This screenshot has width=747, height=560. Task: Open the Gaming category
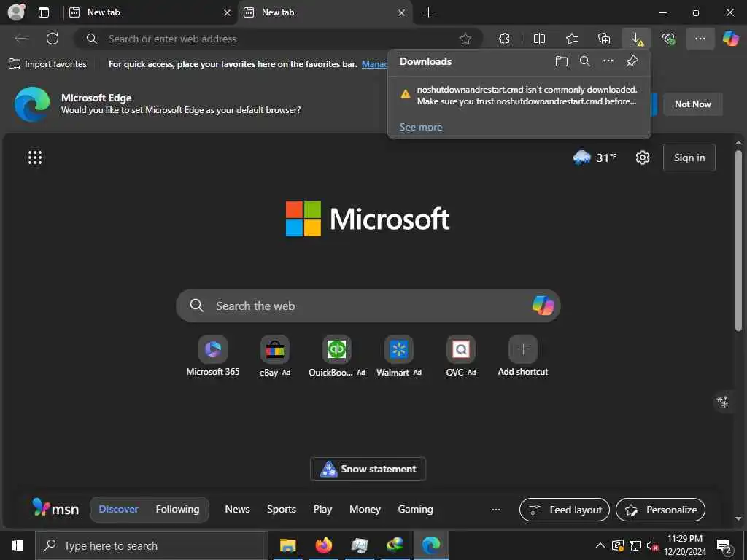point(415,509)
